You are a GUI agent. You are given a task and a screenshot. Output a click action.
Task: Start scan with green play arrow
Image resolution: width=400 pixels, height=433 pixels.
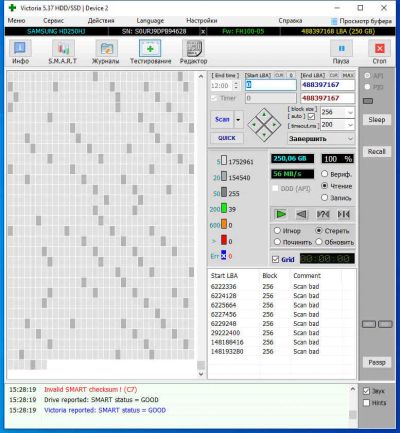point(280,214)
